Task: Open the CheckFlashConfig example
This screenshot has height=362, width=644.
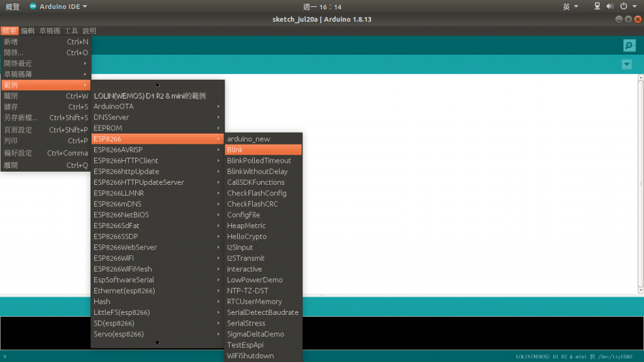Action: tap(264, 194)
